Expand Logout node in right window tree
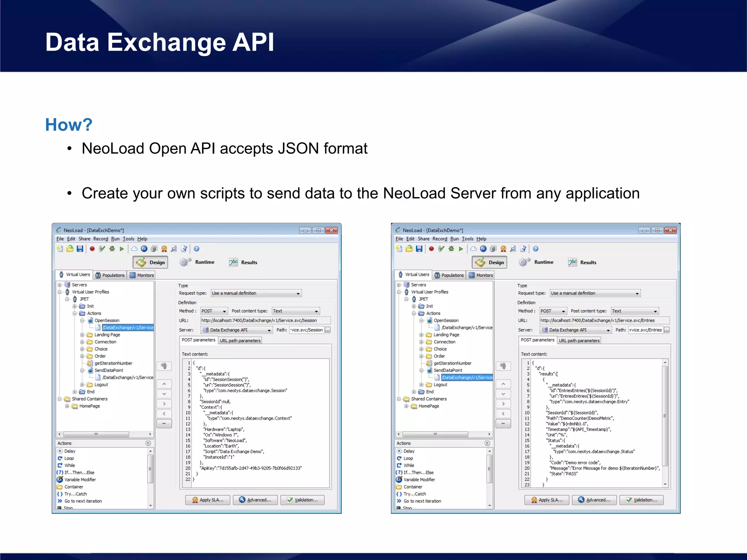This screenshot has width=747, height=560. coord(421,385)
